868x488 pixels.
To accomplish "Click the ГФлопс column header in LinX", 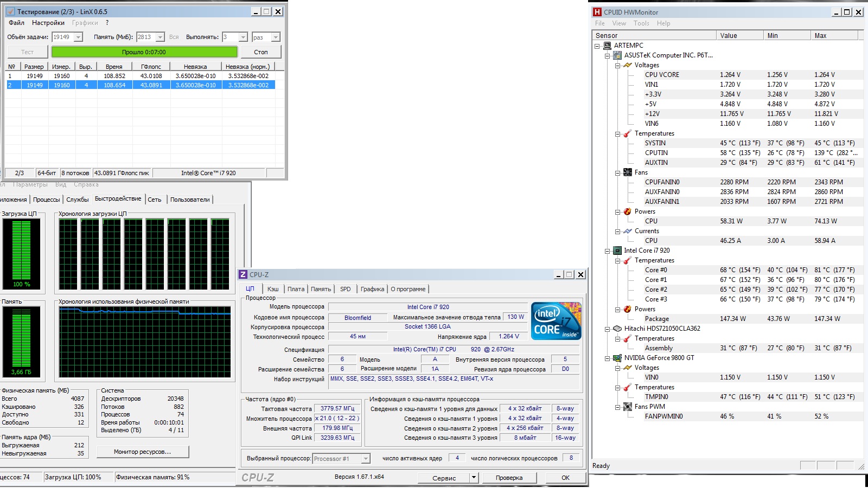I will pyautogui.click(x=151, y=67).
